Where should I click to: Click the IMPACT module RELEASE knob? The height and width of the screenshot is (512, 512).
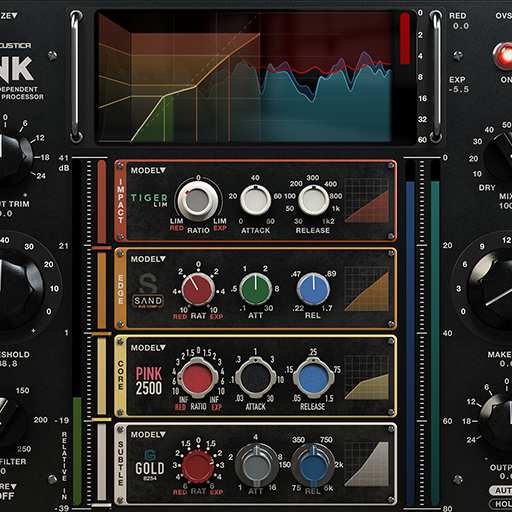click(313, 200)
